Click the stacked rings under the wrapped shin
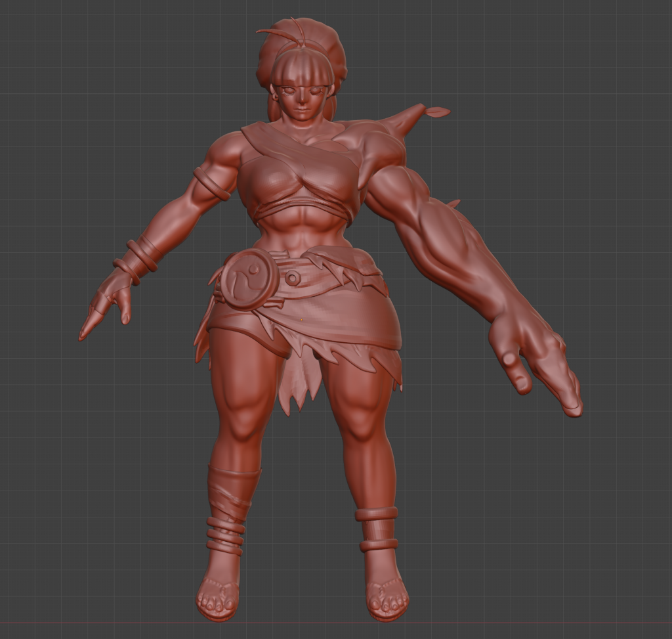Image resolution: width=672 pixels, height=639 pixels. 225,536
